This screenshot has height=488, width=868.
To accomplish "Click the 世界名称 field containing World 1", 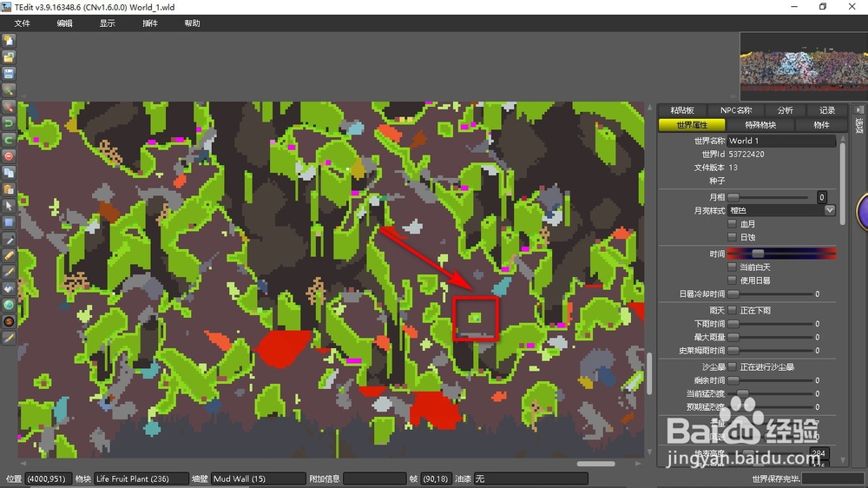I will pos(782,141).
